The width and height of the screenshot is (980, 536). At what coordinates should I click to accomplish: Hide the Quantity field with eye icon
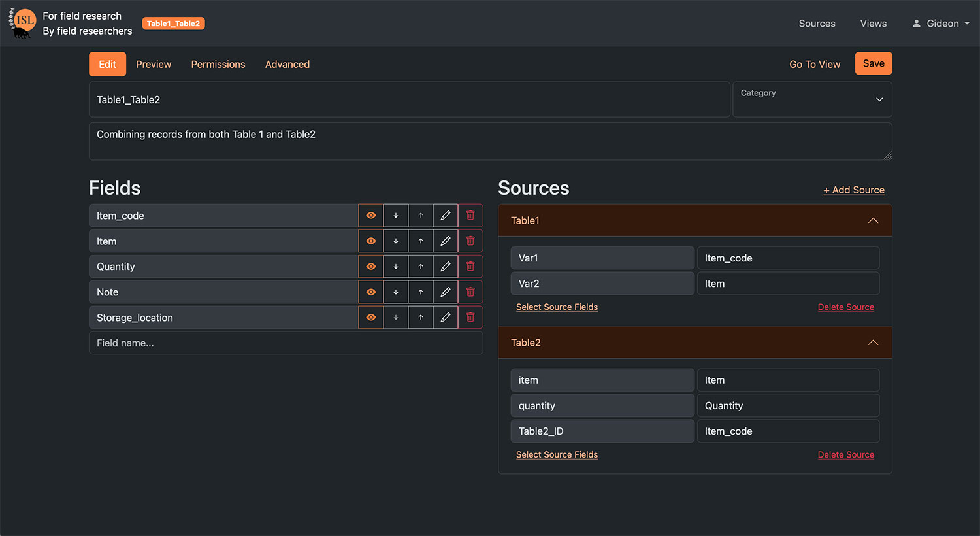coord(371,267)
